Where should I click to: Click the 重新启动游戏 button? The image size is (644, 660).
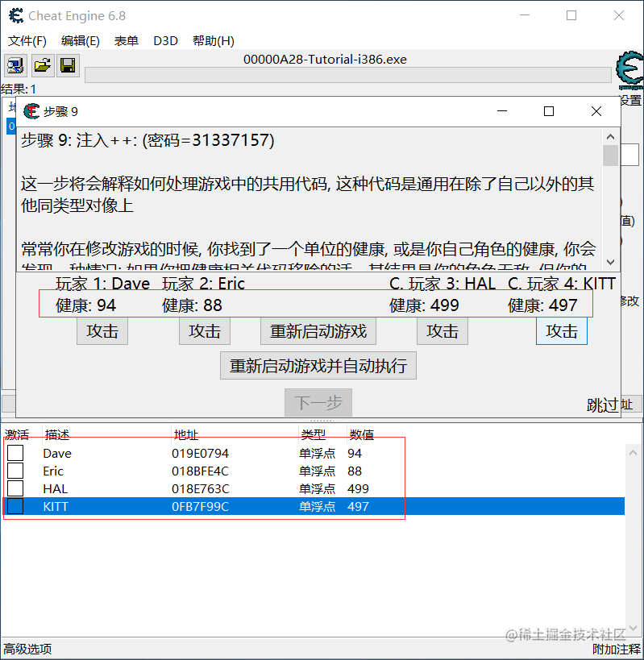pyautogui.click(x=318, y=331)
